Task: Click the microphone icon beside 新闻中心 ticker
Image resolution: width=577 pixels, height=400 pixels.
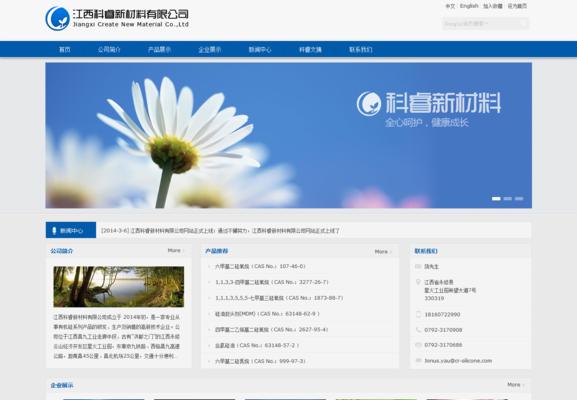Action: click(54, 231)
